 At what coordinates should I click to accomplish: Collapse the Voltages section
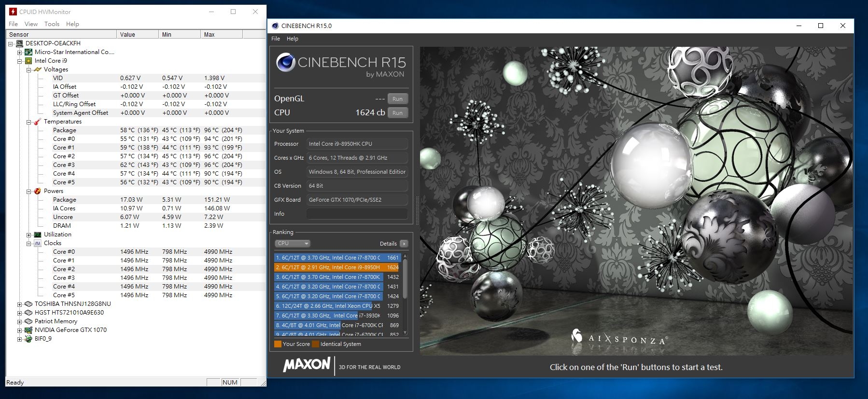(29, 70)
